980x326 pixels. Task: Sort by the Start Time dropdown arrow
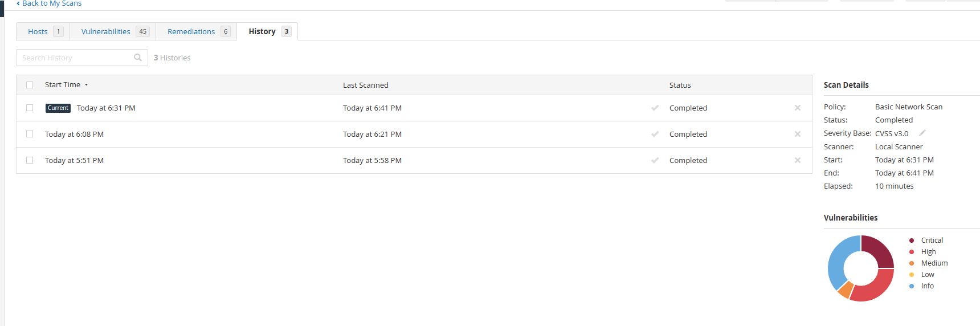[x=87, y=85]
